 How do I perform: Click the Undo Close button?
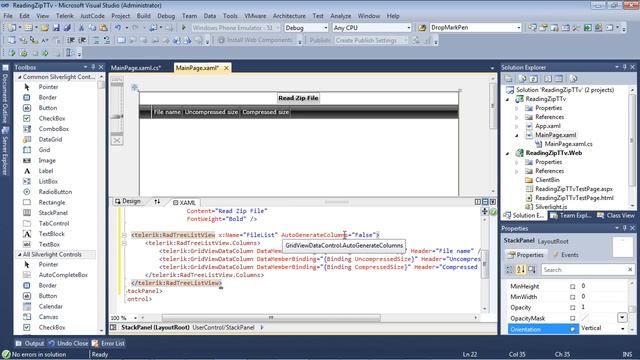[68, 344]
